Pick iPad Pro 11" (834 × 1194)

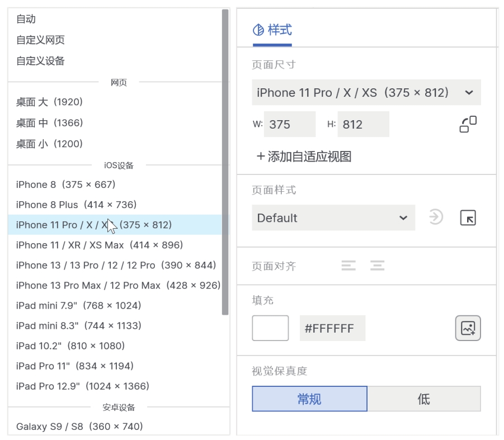tap(75, 366)
